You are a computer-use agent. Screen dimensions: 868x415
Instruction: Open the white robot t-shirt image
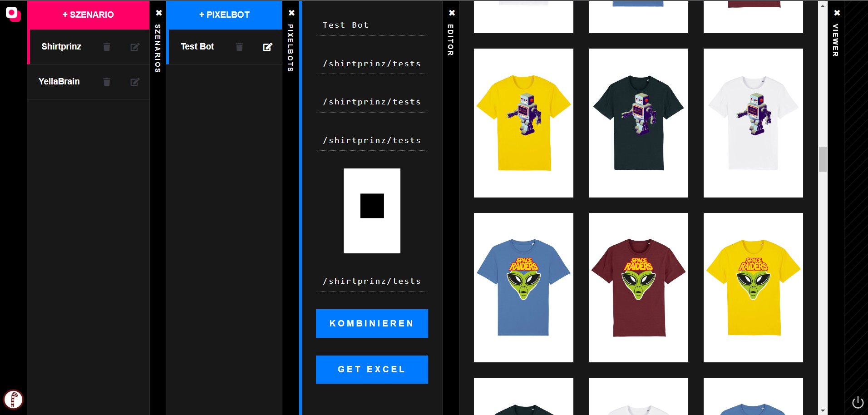coord(753,123)
